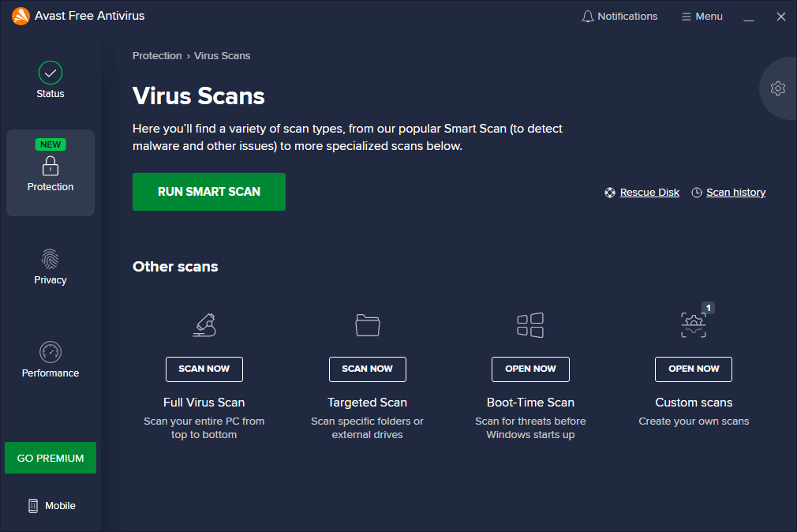797x532 pixels.
Task: Open settings via the gear icon
Action: pos(778,88)
